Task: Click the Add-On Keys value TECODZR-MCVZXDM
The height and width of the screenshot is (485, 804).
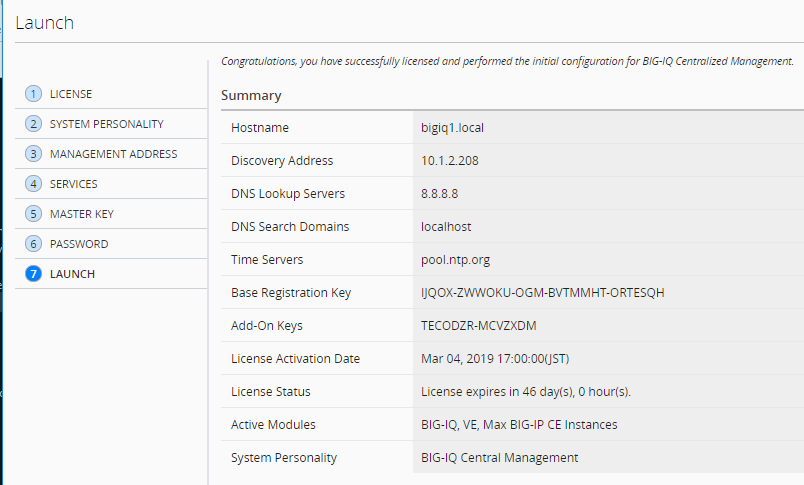Action: click(x=478, y=326)
